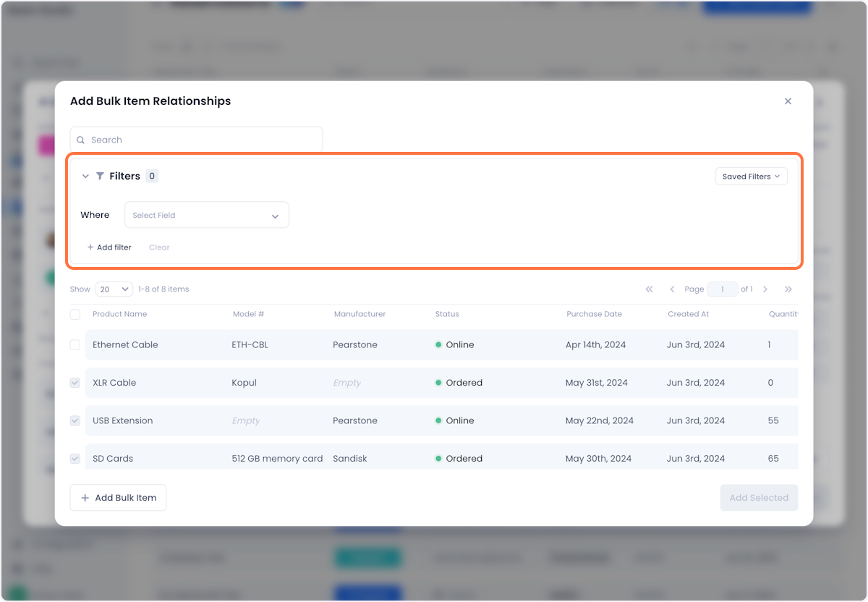The width and height of the screenshot is (868, 602).
Task: Click the SD Cards product name
Action: pyautogui.click(x=113, y=459)
